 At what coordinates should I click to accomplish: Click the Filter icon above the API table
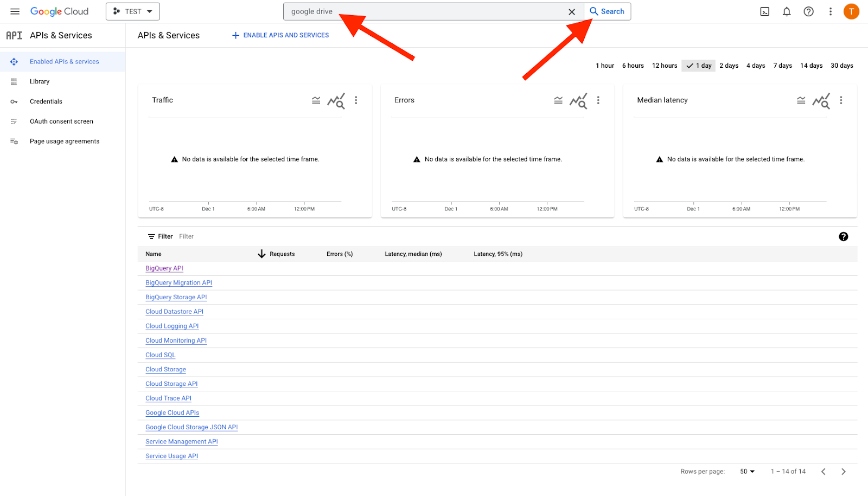[152, 236]
